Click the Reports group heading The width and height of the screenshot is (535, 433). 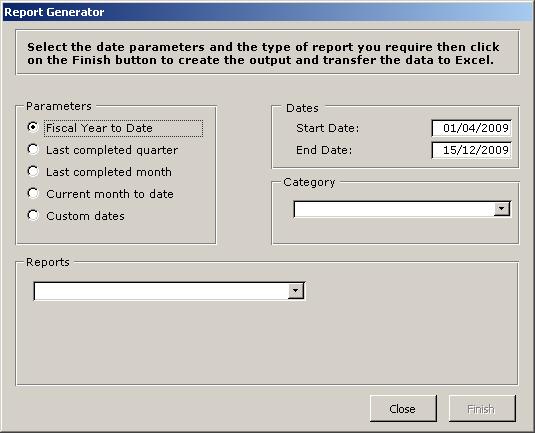[x=48, y=262]
